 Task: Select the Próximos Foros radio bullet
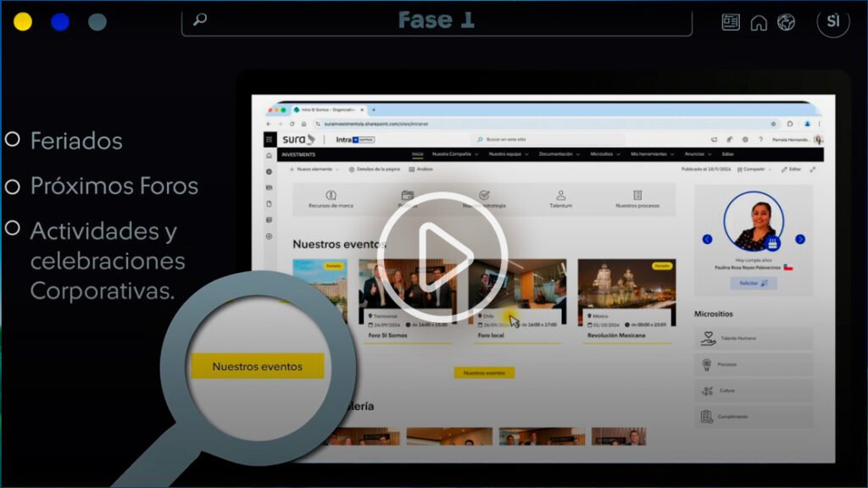13,185
